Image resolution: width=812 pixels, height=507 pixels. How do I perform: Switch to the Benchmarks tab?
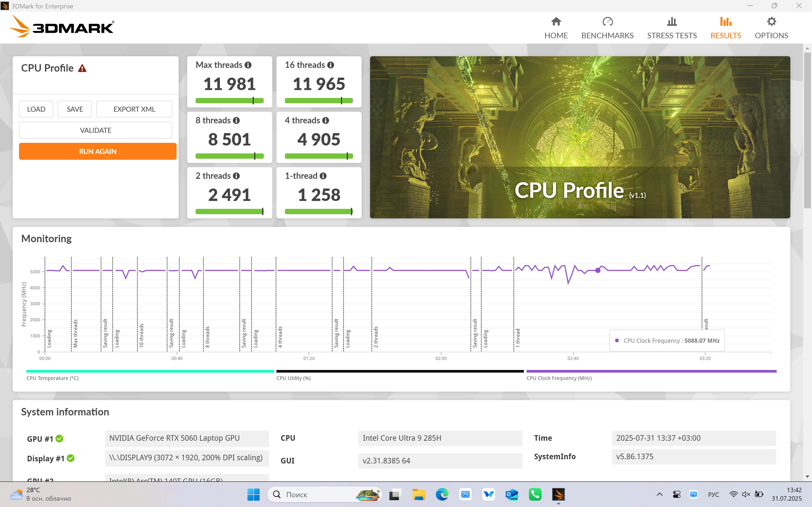point(607,28)
